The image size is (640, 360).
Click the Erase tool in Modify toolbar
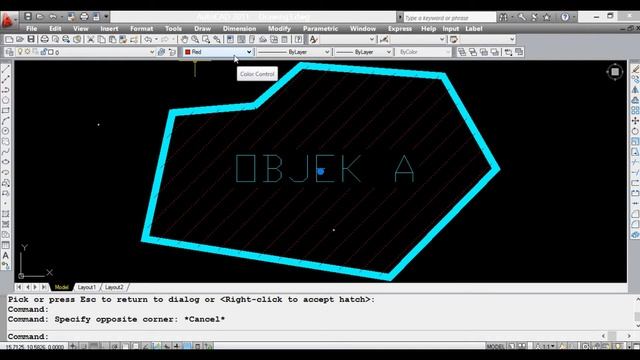point(635,69)
